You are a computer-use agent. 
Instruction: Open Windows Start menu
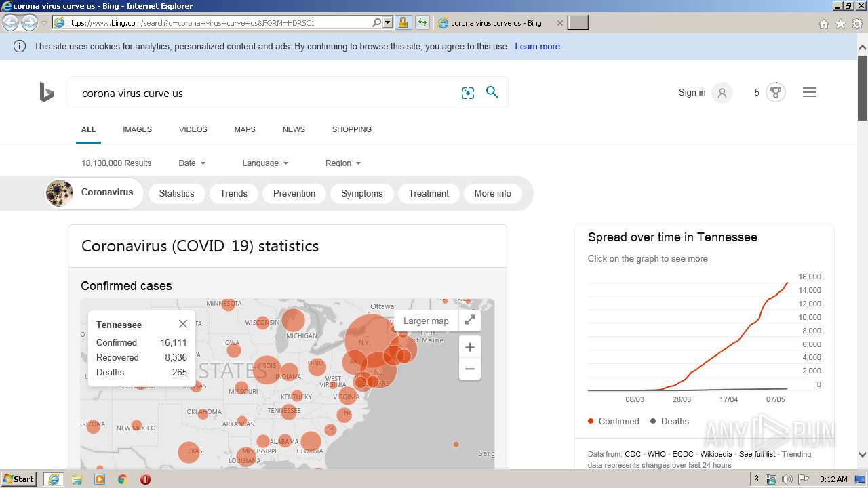pyautogui.click(x=19, y=479)
